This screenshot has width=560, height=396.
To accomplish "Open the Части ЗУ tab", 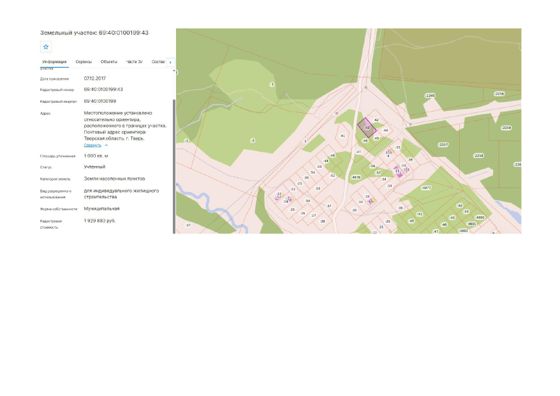I will point(134,62).
